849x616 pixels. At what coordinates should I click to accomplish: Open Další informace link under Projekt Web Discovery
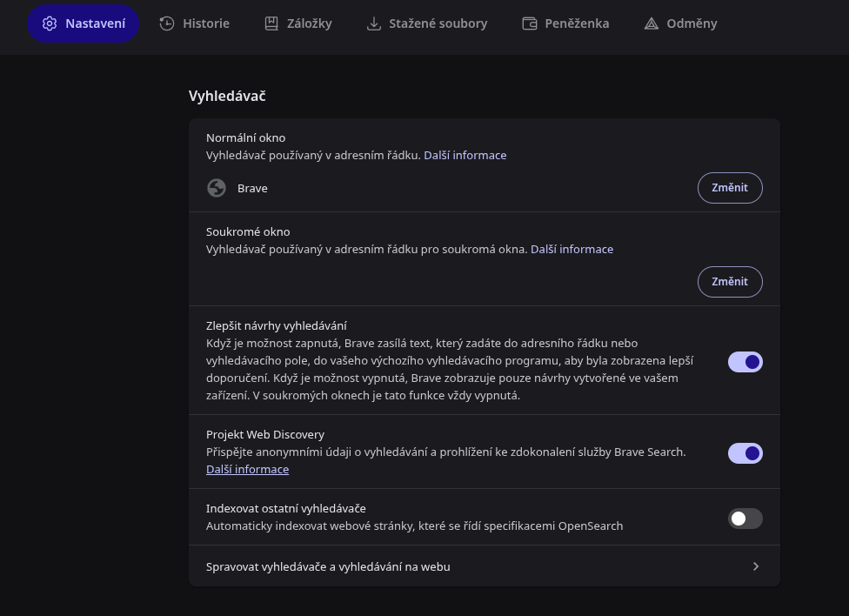pos(247,469)
